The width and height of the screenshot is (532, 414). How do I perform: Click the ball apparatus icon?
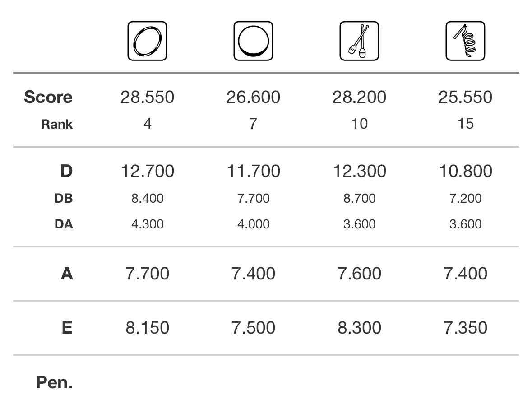pos(253,41)
